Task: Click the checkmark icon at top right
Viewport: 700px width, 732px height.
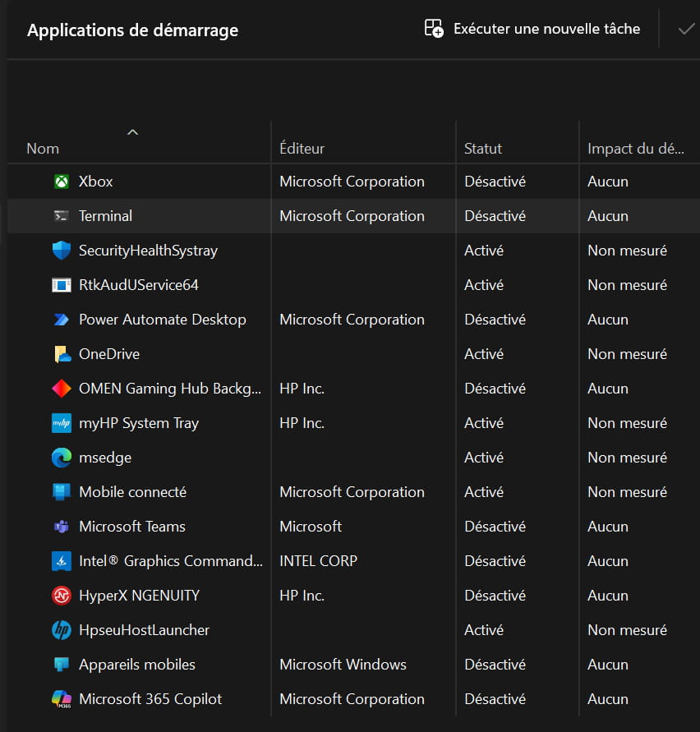Action: pyautogui.click(x=687, y=30)
